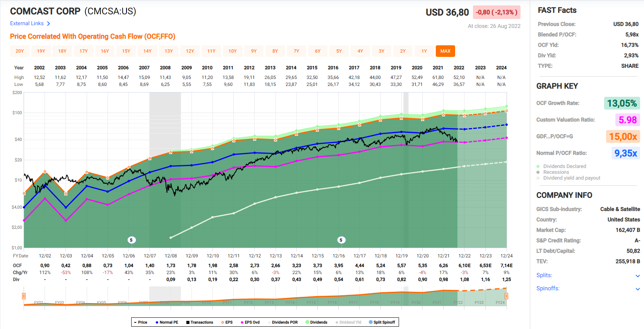Click the split marker S near 12/16

click(341, 240)
